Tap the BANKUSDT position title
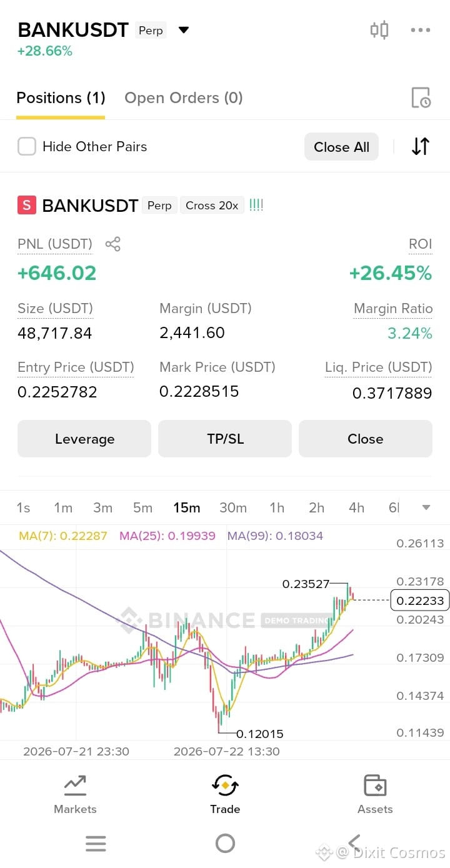Viewport: 450px width, 868px height. [90, 205]
